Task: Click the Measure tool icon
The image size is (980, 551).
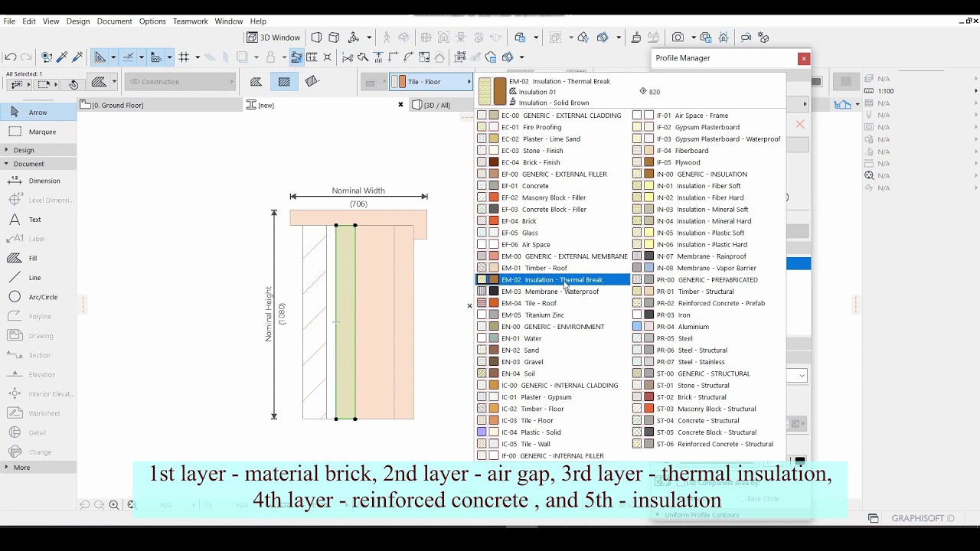Action: click(x=312, y=57)
